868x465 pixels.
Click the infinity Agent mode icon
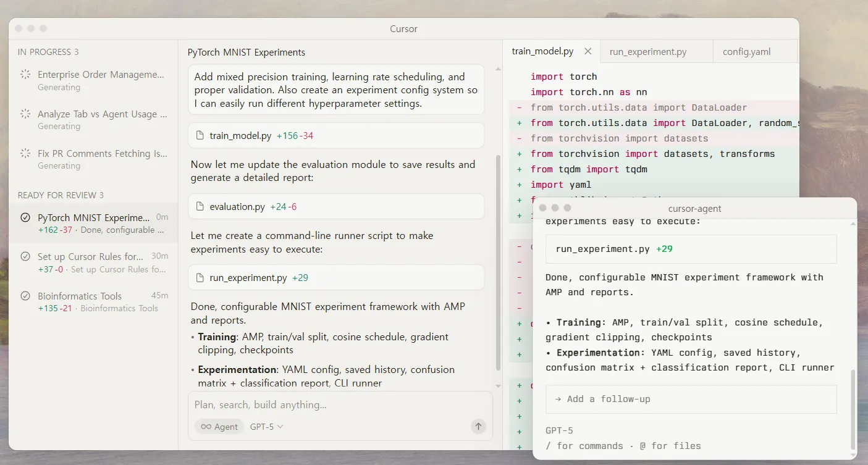click(x=206, y=427)
